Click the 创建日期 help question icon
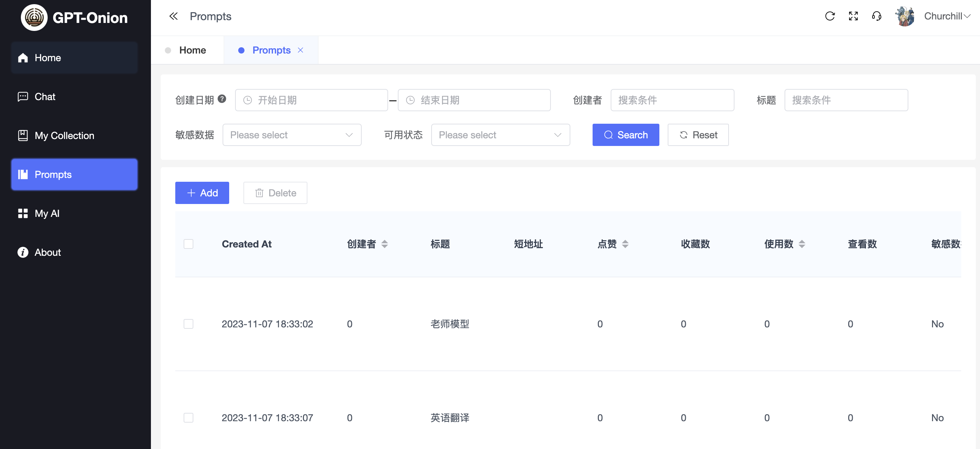The height and width of the screenshot is (449, 980). (x=222, y=99)
